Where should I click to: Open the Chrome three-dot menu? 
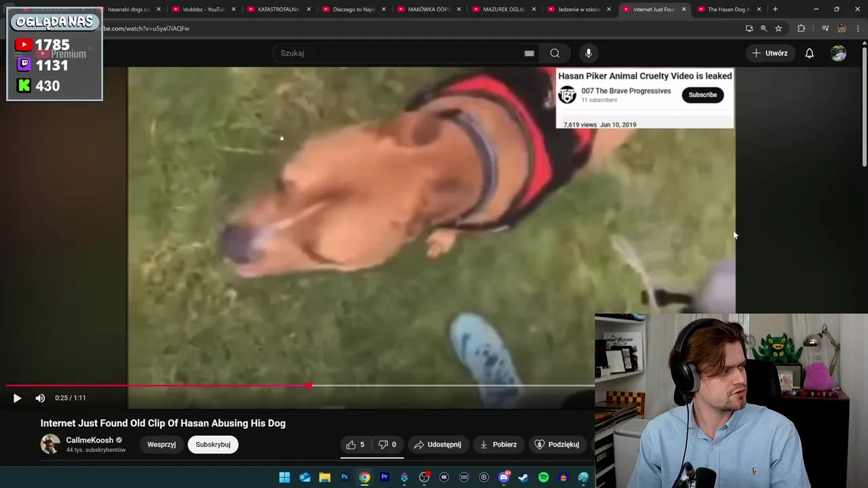858,28
